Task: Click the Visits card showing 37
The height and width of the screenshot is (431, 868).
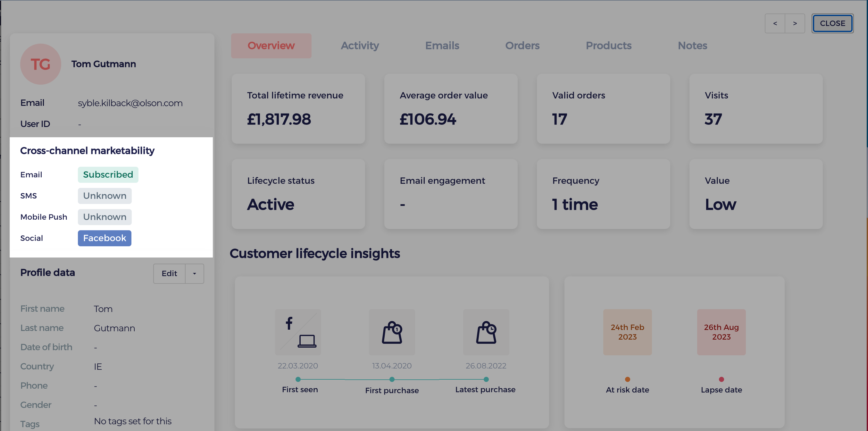Action: coord(756,109)
